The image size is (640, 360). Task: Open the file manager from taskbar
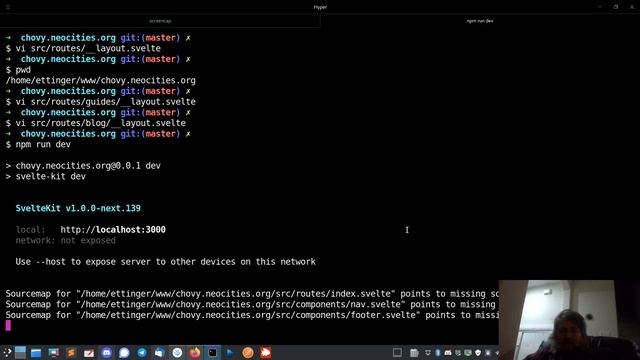[36, 353]
